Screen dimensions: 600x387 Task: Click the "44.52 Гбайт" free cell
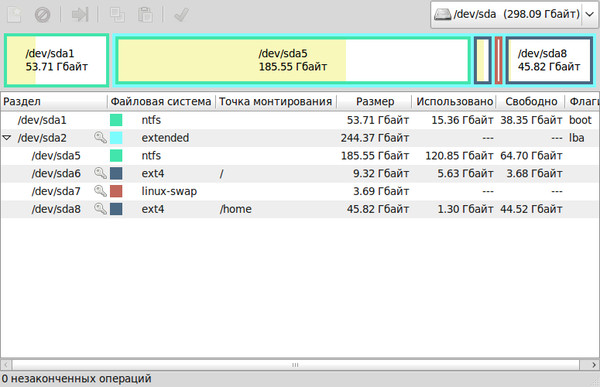click(x=532, y=209)
